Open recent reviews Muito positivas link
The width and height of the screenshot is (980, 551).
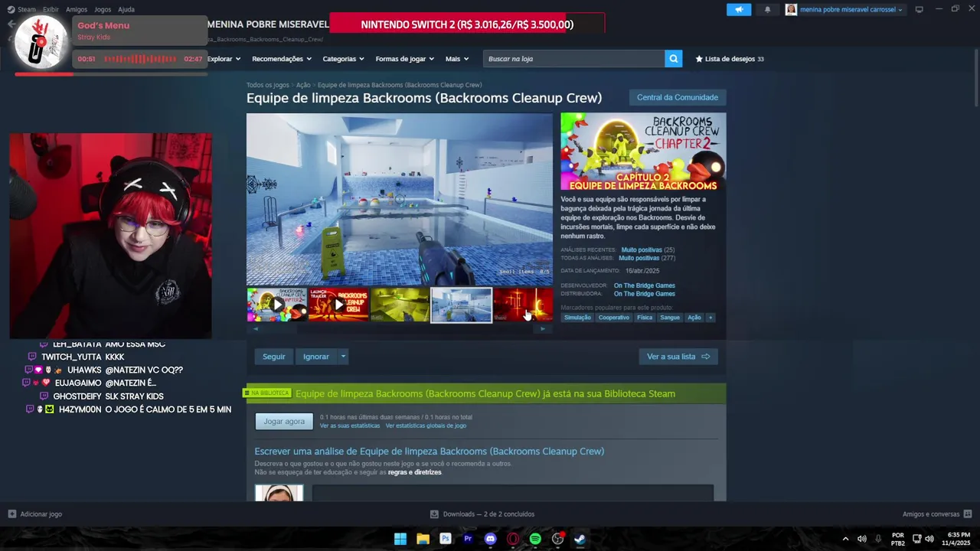tap(642, 250)
